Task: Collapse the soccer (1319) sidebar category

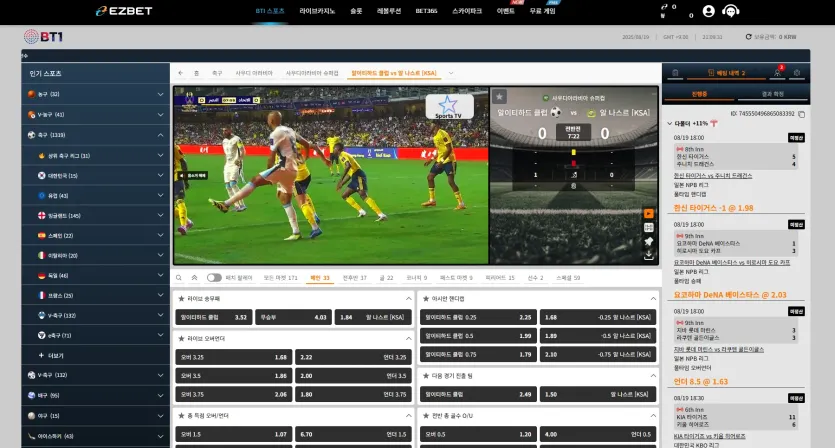Action: click(160, 135)
